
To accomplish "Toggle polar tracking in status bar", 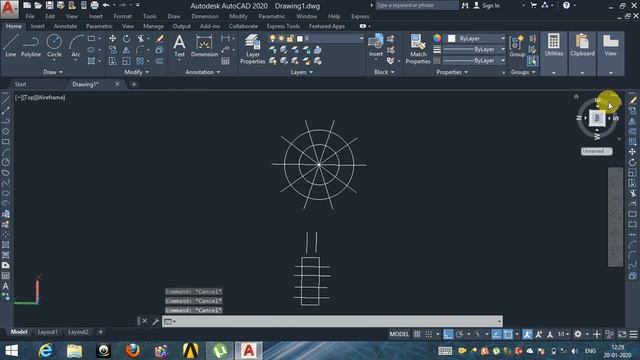I will tap(460, 334).
